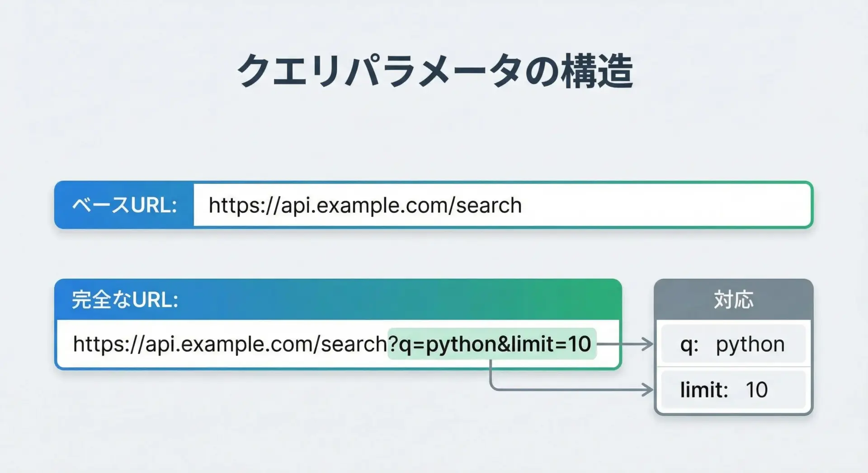Click the q: key label
The width and height of the screenshot is (868, 473).
[689, 345]
